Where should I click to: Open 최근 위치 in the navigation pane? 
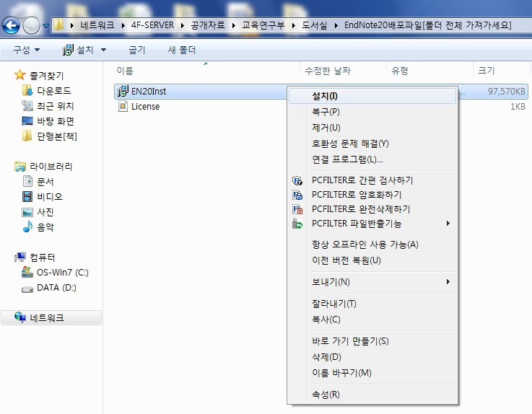56,106
